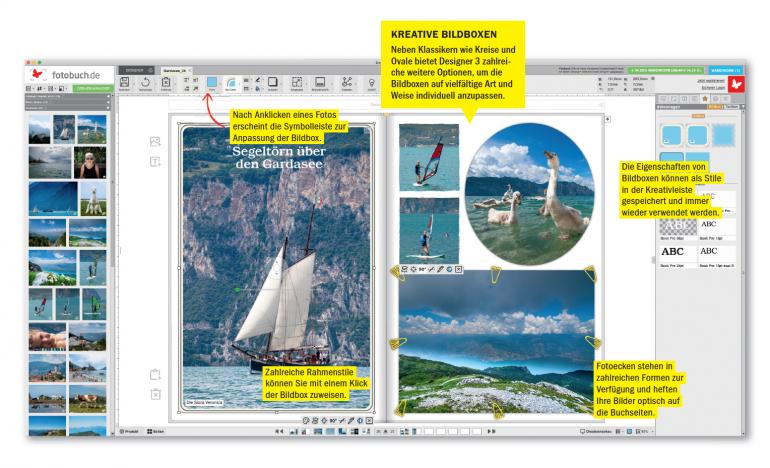This screenshot has width=770, height=468.
Task: Open the sort dropdown under fotobuch.de logo
Action: click(40, 88)
